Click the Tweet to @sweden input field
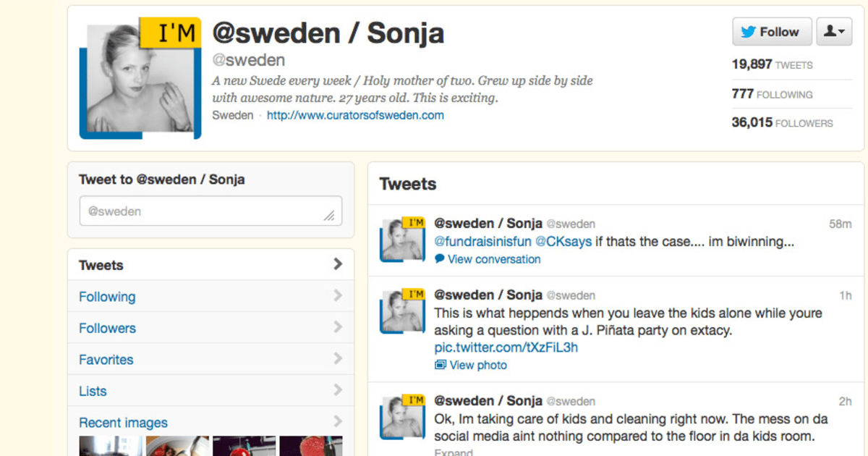 click(210, 211)
